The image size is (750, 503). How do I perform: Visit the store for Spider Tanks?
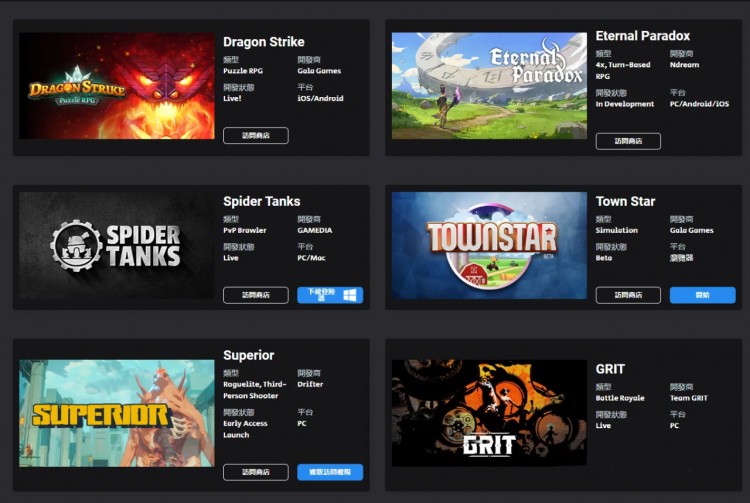[256, 295]
